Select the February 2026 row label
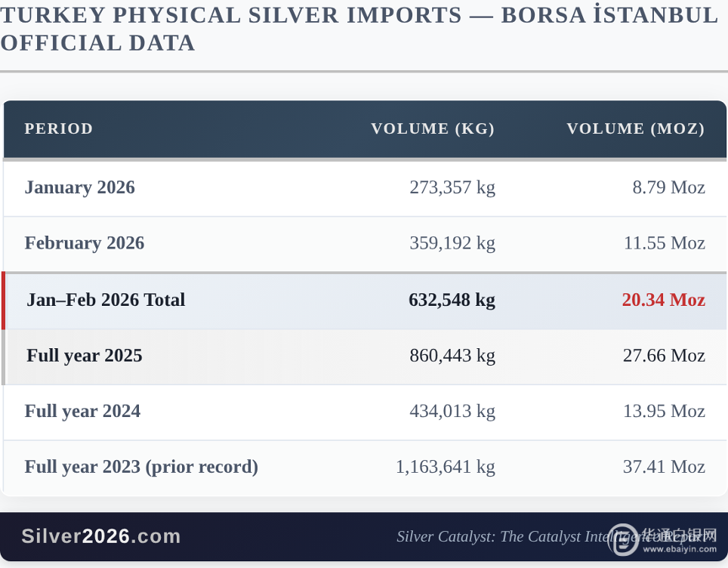 pyautogui.click(x=84, y=243)
